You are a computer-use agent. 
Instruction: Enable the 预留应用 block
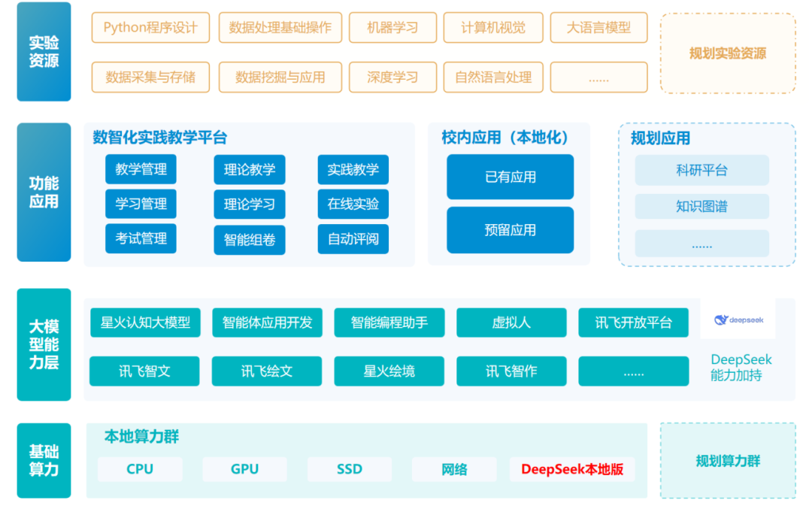510,230
